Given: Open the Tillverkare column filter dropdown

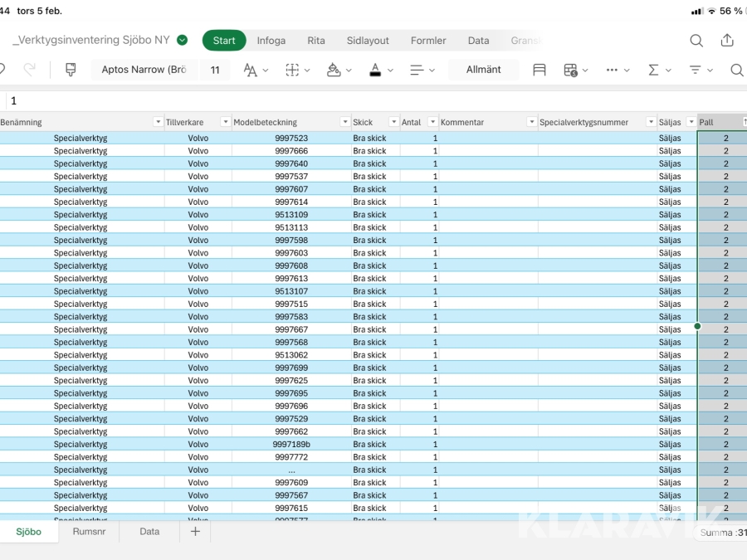Looking at the screenshot, I should click(225, 122).
